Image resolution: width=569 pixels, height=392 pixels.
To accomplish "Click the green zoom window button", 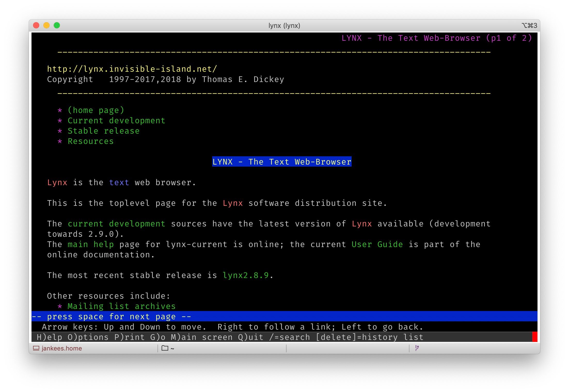I will (57, 25).
